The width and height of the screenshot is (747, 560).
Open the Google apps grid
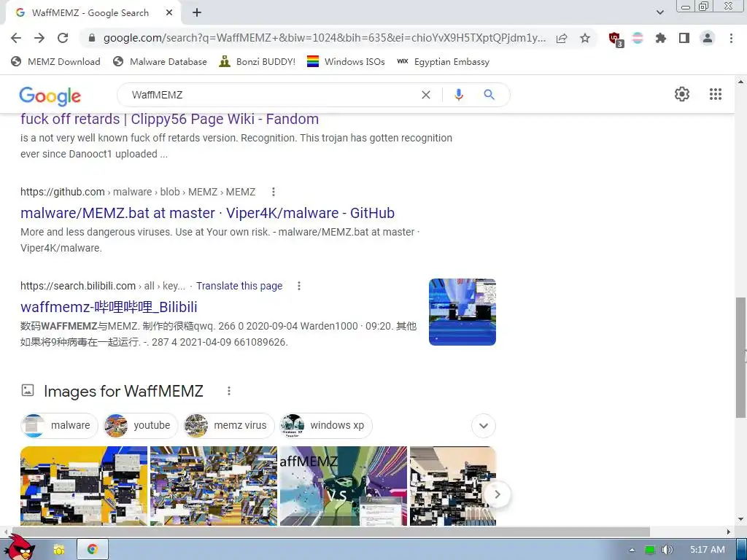click(715, 94)
